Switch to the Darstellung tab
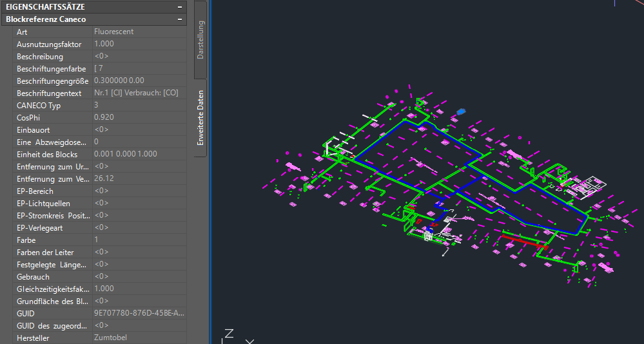Viewport: 644px width, 344px height. [200, 40]
